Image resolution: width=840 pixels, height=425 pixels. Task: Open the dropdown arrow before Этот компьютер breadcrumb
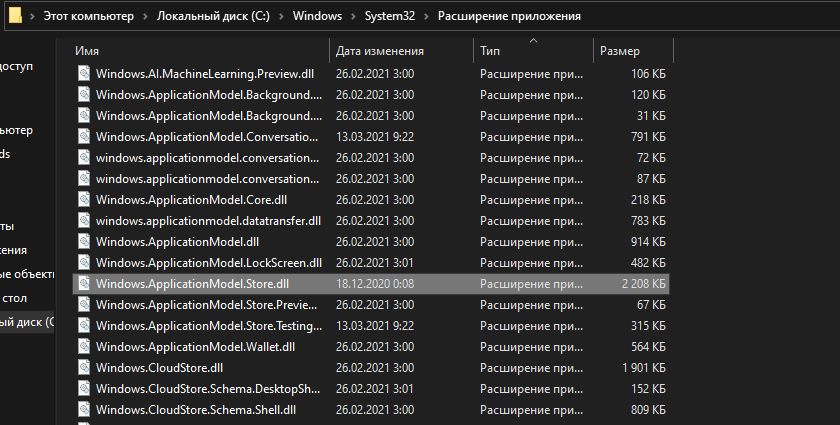click(32, 16)
